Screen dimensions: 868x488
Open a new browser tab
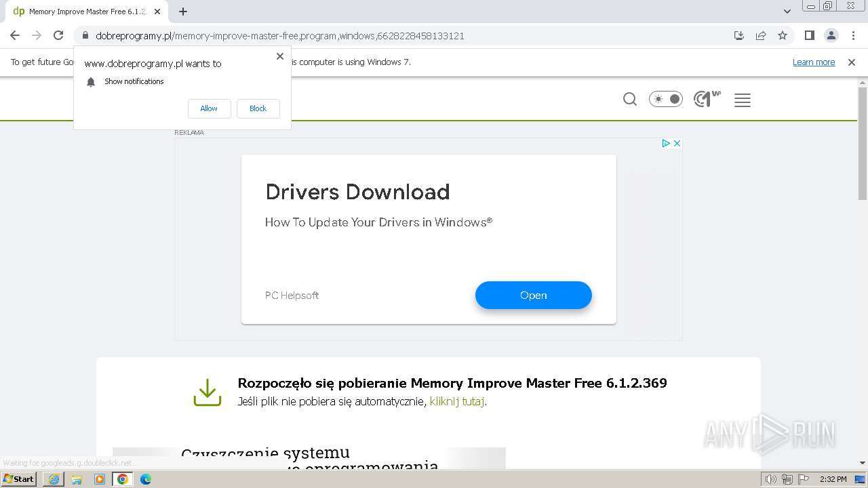click(x=183, y=12)
